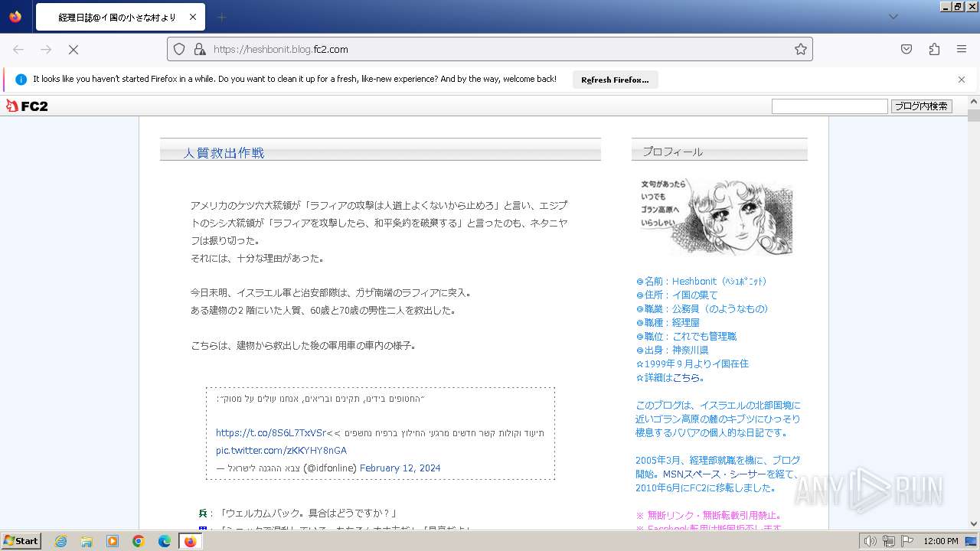Click the プロフィール sidebar heading
Image resolution: width=980 pixels, height=551 pixels.
tap(673, 152)
